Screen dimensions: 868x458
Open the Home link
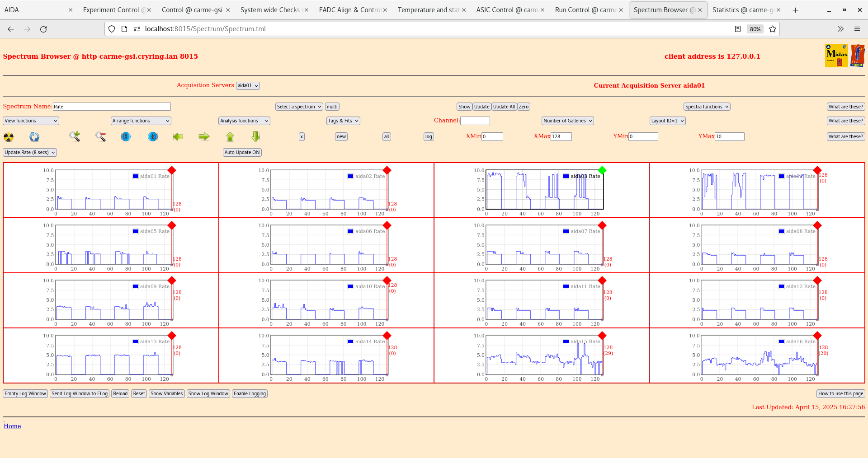tap(12, 426)
